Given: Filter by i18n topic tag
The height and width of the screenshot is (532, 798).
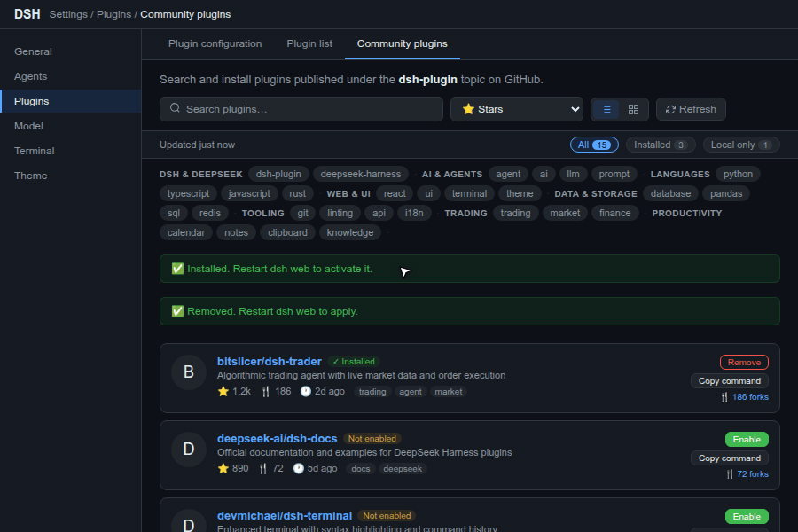Looking at the screenshot, I should pos(414,213).
